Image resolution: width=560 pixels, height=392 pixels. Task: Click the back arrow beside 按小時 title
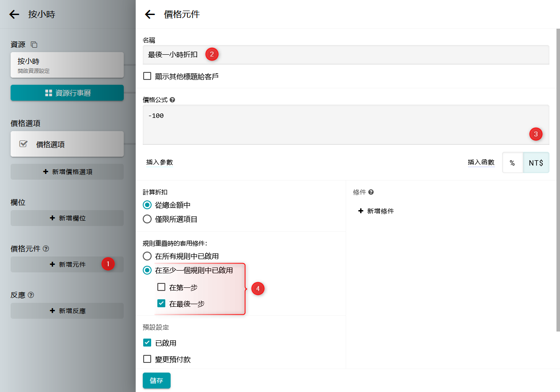click(14, 15)
